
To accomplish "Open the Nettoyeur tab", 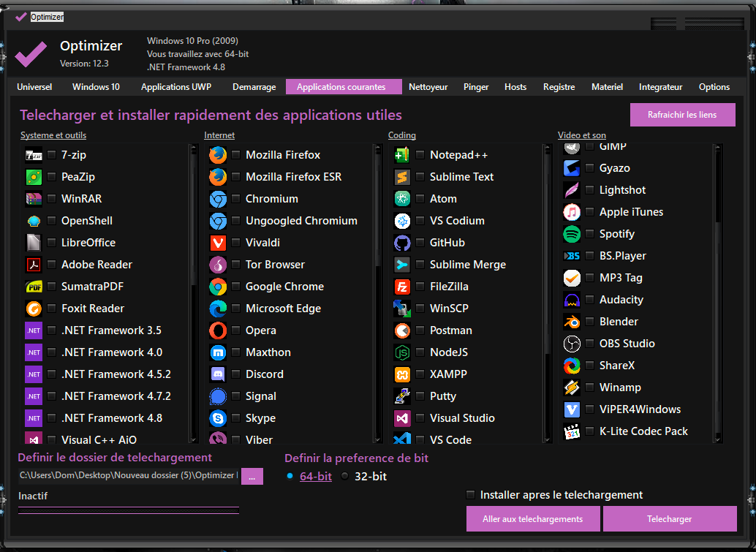I will 428,87.
